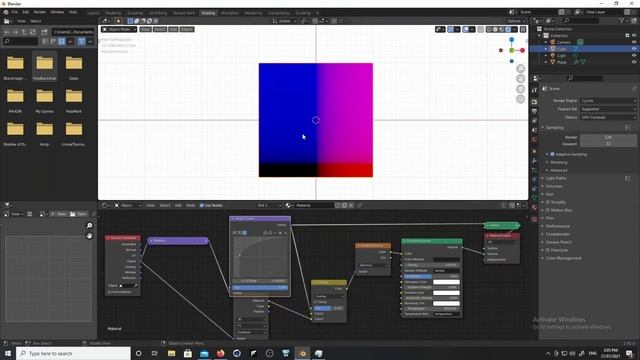Hide Plane in outliner via eye icon
Image resolution: width=640 pixels, height=360 pixels.
pyautogui.click(x=634, y=62)
